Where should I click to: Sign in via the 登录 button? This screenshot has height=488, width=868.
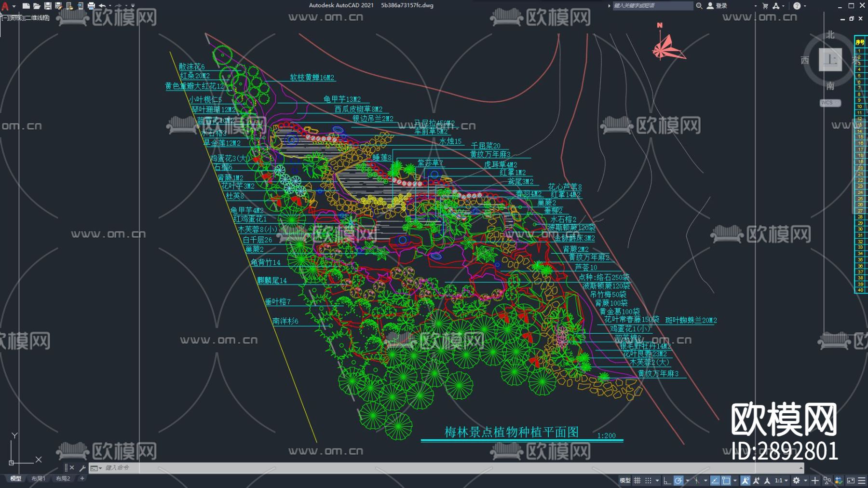(717, 6)
